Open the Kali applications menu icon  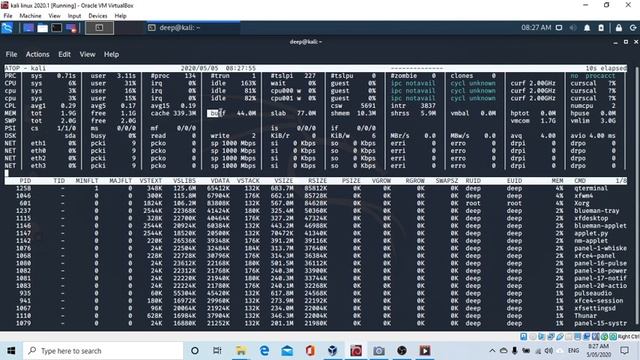coord(7,28)
